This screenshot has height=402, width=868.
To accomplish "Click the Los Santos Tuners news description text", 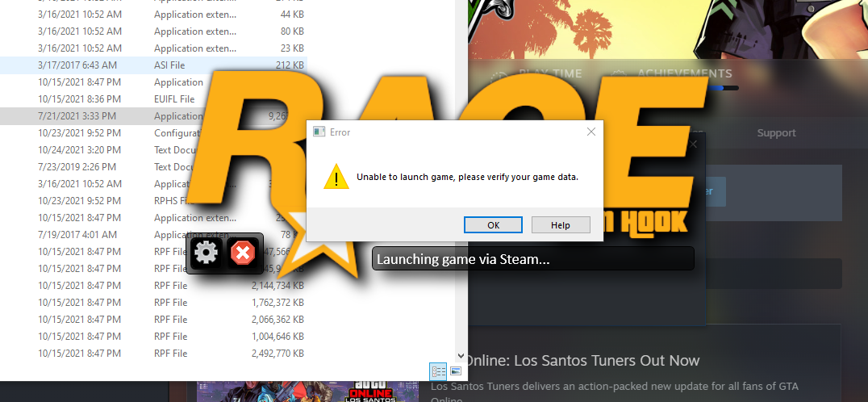I will point(615,392).
